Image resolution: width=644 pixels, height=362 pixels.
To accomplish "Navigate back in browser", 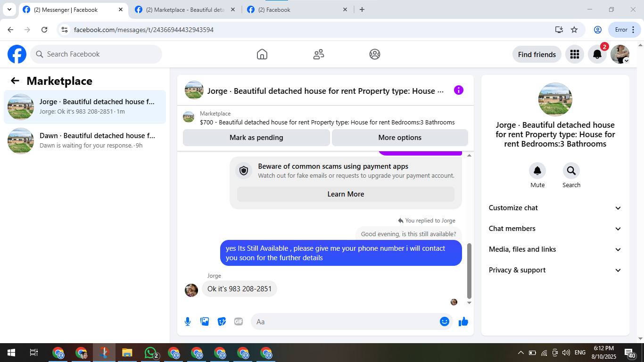I will click(x=10, y=30).
